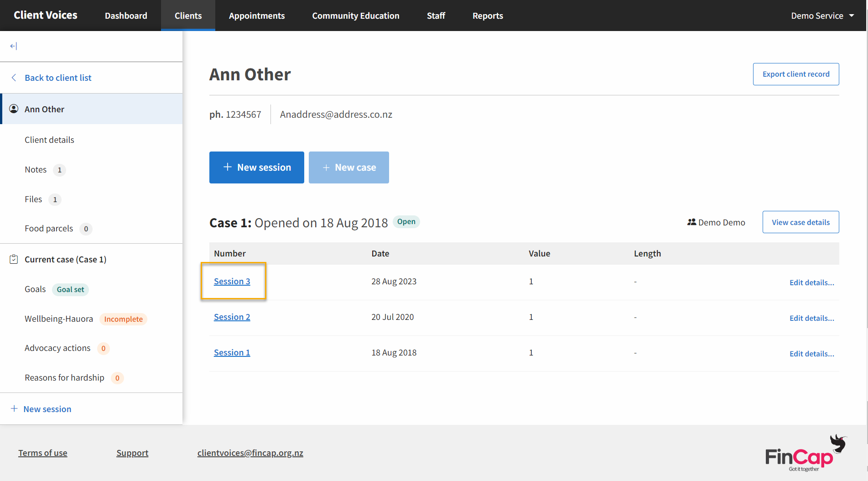868x481 pixels.
Task: Select the Clients tab
Action: point(188,16)
